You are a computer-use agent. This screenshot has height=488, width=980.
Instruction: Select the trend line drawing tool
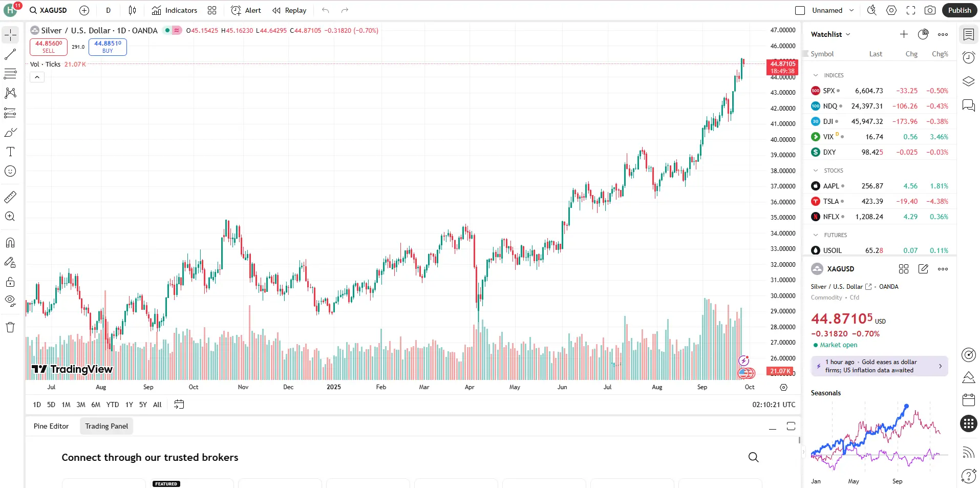10,54
